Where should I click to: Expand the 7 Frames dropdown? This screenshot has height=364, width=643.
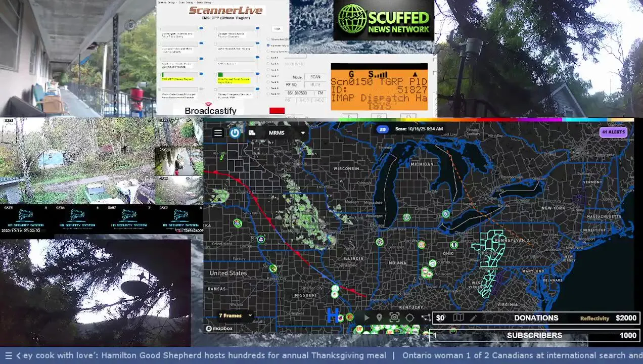235,315
